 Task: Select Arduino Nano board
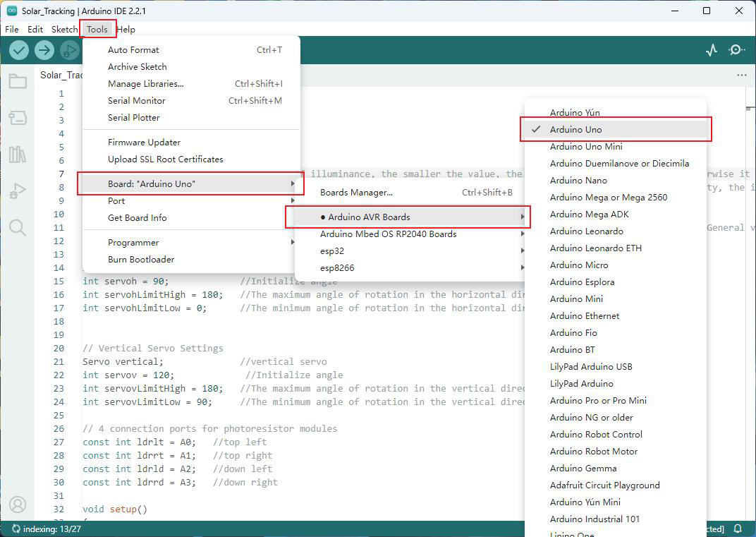coord(616,181)
